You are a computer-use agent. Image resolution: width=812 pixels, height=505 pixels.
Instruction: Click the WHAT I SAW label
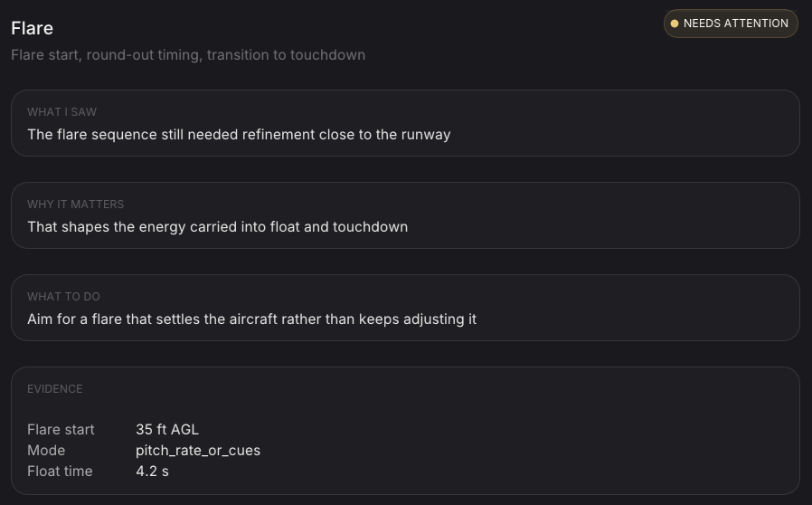point(62,112)
